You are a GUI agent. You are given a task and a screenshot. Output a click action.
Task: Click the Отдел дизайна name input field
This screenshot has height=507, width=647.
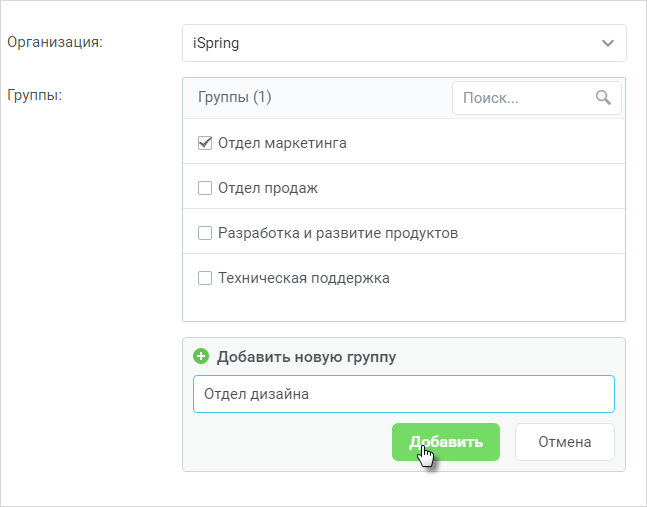[404, 394]
